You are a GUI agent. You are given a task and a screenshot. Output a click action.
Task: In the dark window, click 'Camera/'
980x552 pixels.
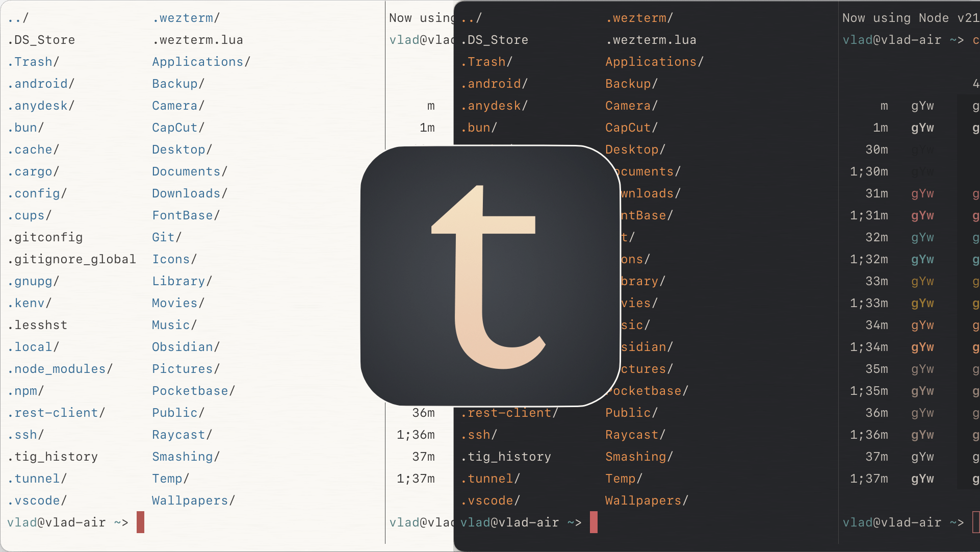pos(632,106)
